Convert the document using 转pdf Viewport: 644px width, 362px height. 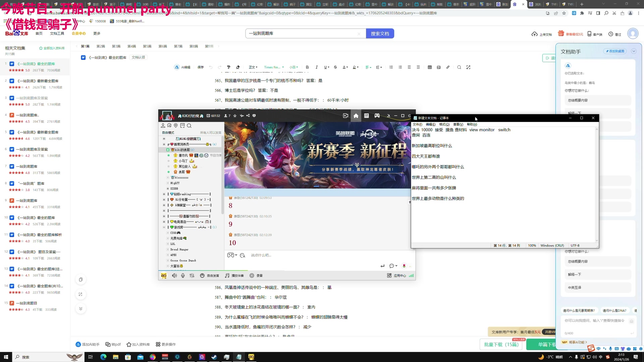pos(113,344)
